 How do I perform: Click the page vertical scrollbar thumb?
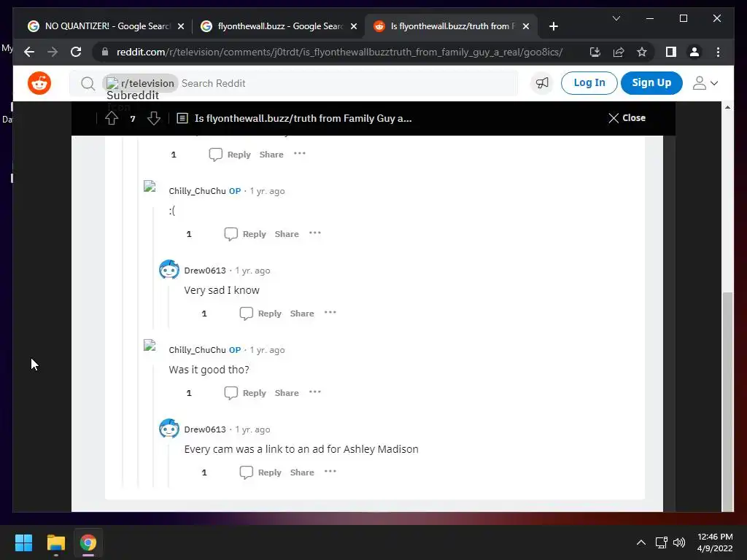click(727, 402)
